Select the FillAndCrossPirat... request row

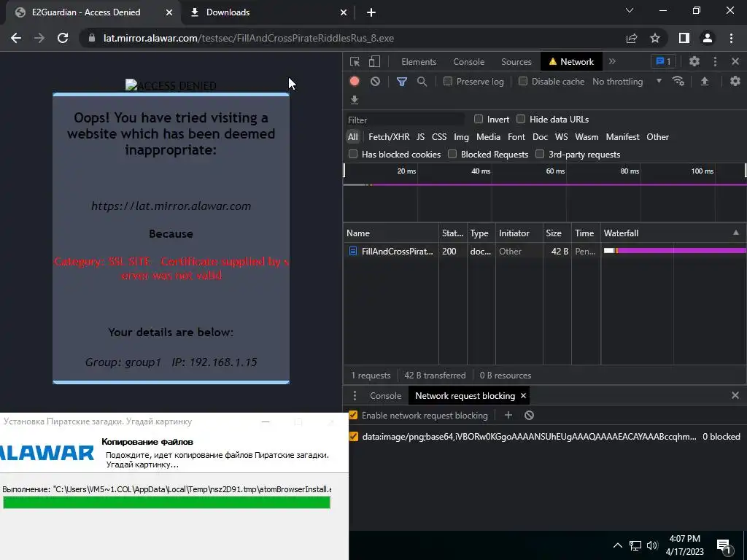(544, 251)
